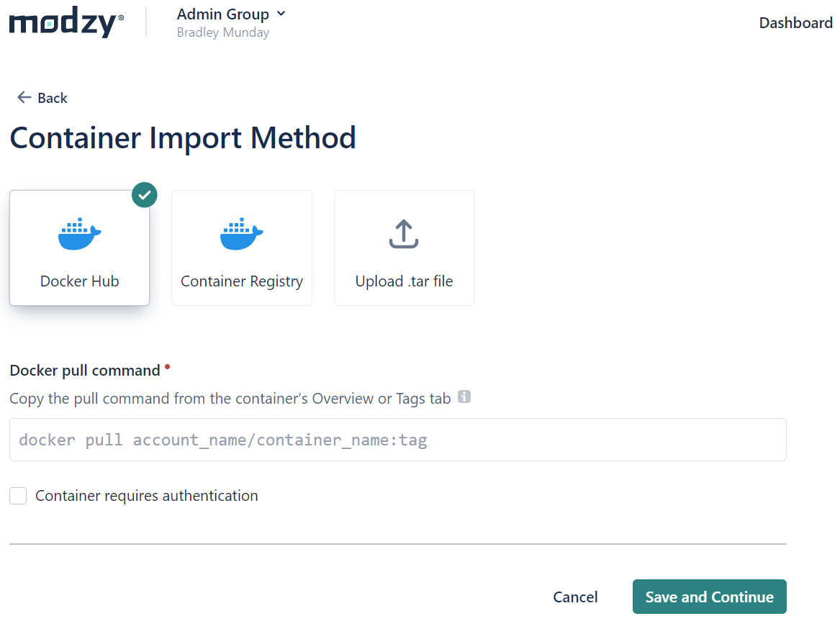Click the Docker whale icon in Container Registry card
The image size is (840, 634).
coord(242,234)
